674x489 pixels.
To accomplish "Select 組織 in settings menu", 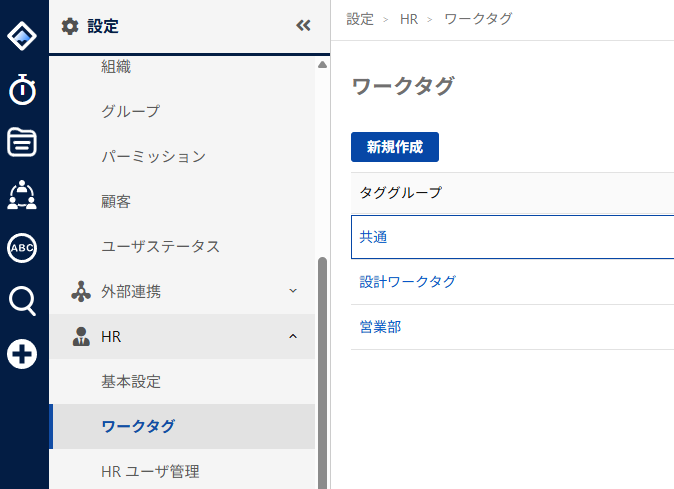I will pyautogui.click(x=116, y=67).
